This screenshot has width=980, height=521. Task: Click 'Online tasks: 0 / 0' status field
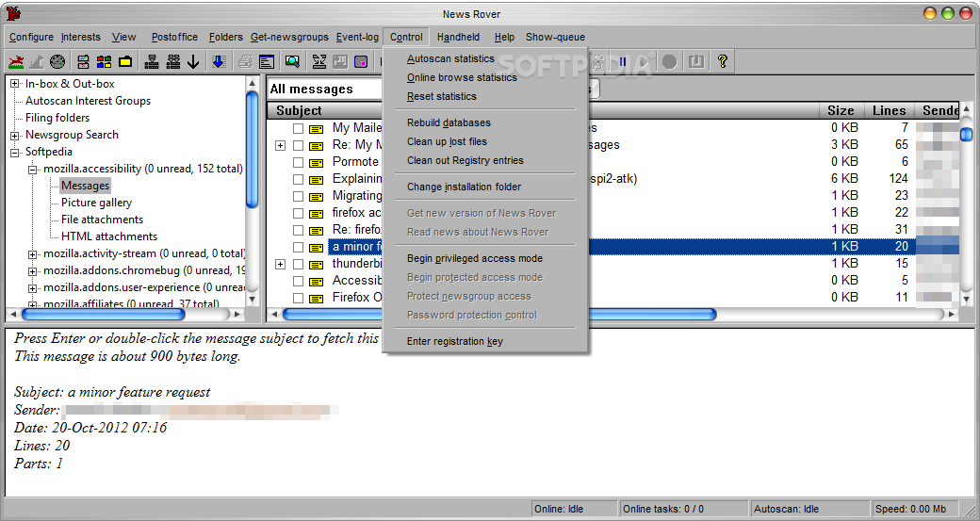(x=683, y=509)
